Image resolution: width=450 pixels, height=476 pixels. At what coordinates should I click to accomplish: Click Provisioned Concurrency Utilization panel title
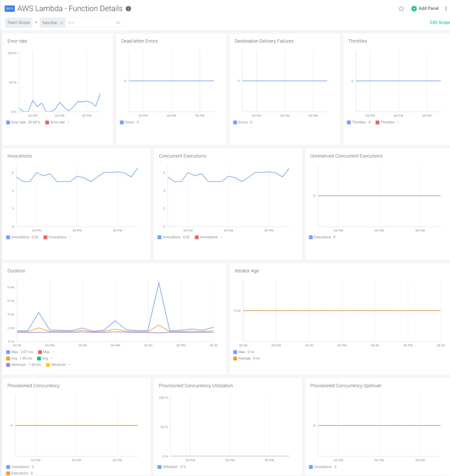point(196,386)
